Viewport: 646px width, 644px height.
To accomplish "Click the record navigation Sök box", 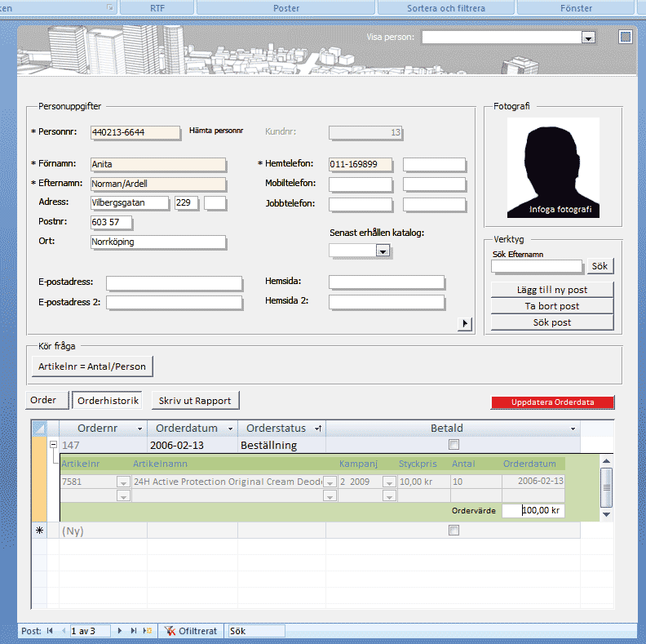I will 256,631.
